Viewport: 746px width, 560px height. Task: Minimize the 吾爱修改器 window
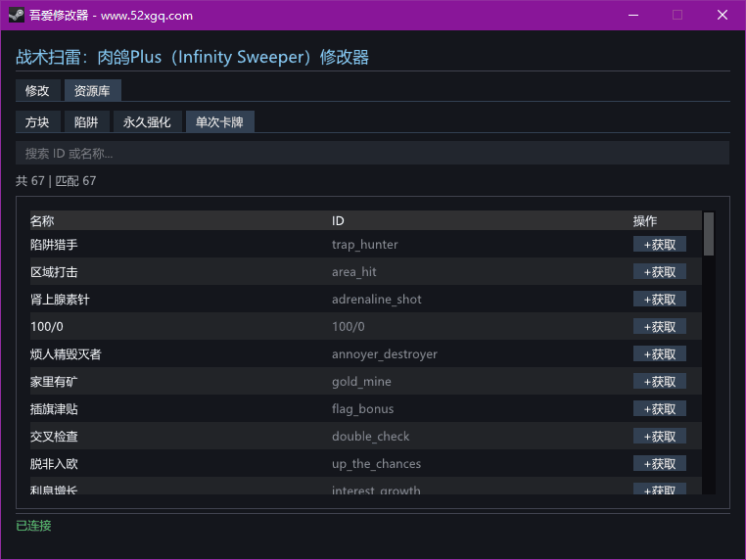(633, 16)
